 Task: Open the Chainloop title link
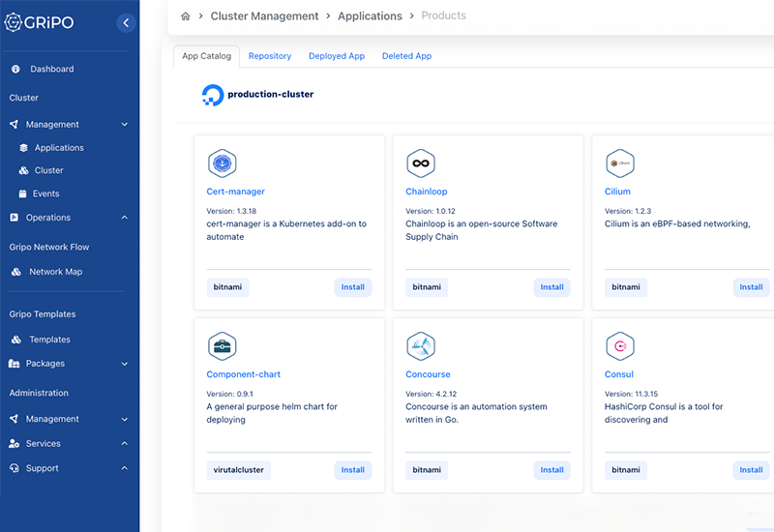[x=427, y=192]
